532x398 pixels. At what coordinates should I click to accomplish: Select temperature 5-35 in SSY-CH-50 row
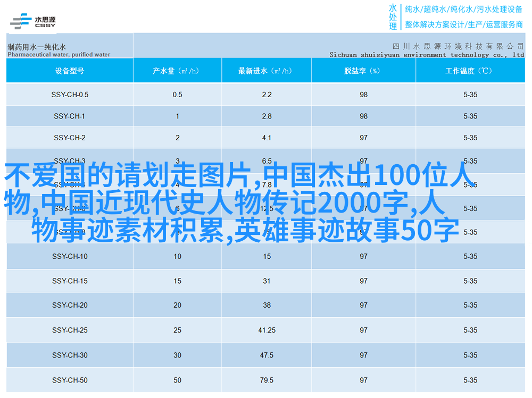470,380
